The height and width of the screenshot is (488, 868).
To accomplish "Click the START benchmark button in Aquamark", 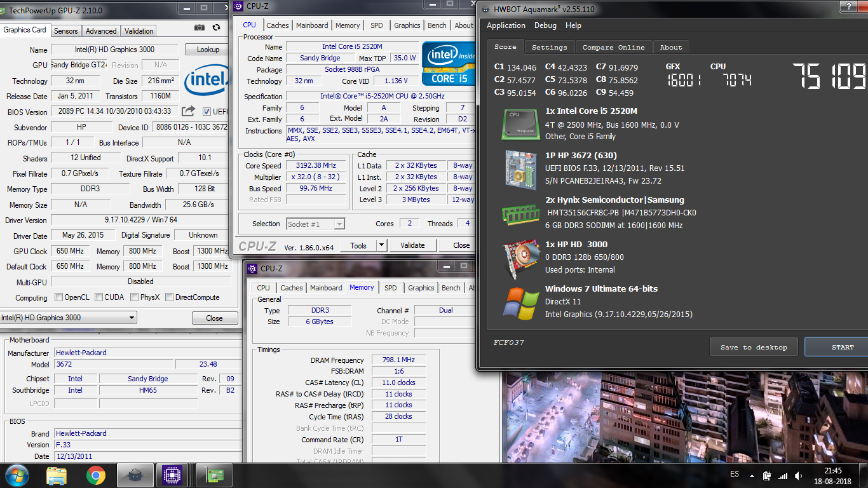I will tap(837, 347).
